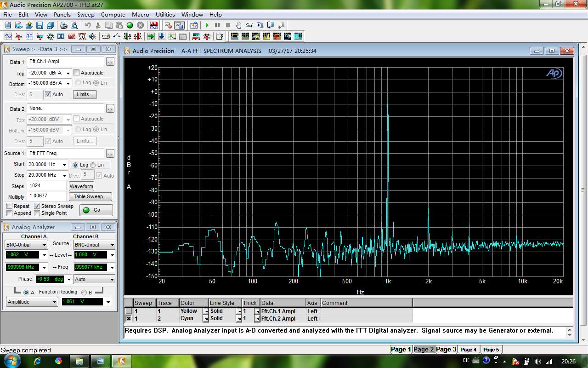This screenshot has height=368, width=588.
Task: Click Source 1 browse ellipsis button
Action: coord(110,153)
